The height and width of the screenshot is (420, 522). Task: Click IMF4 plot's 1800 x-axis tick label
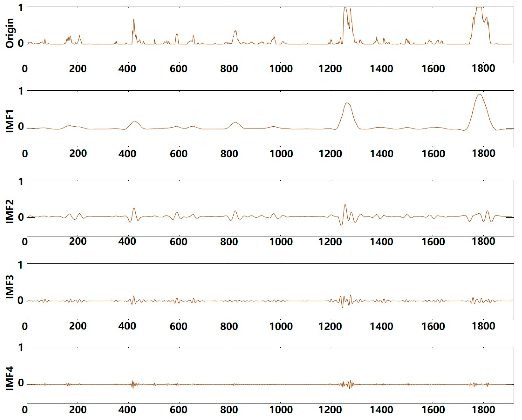coord(484,409)
